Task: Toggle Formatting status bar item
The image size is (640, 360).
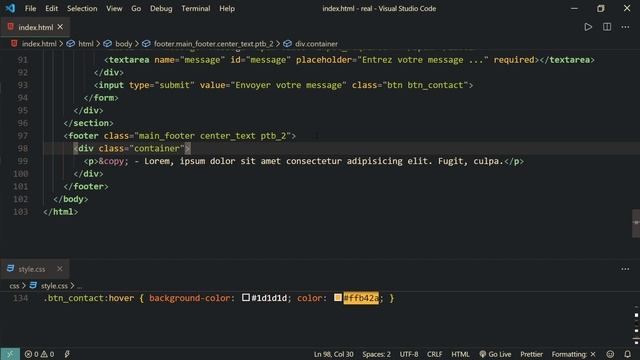Action: (x=573, y=354)
